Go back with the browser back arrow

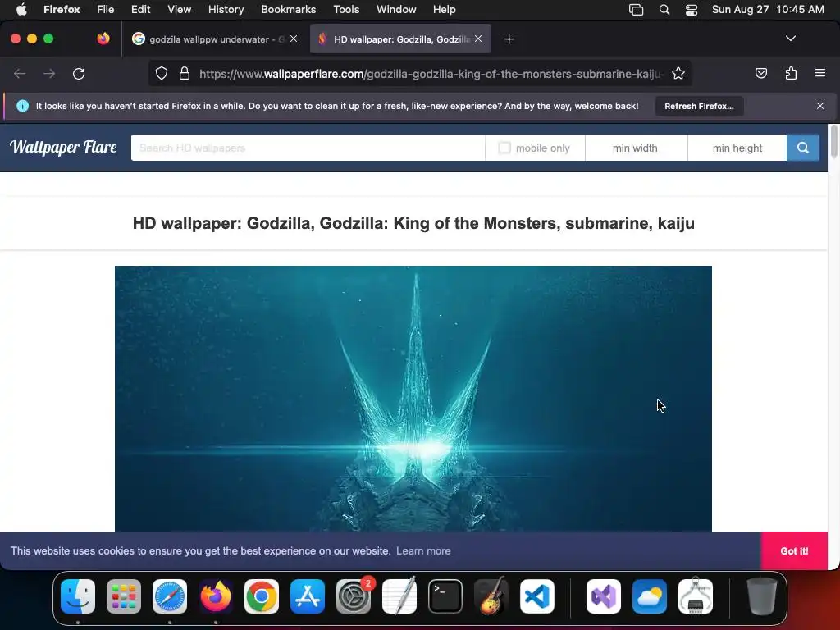(x=20, y=73)
